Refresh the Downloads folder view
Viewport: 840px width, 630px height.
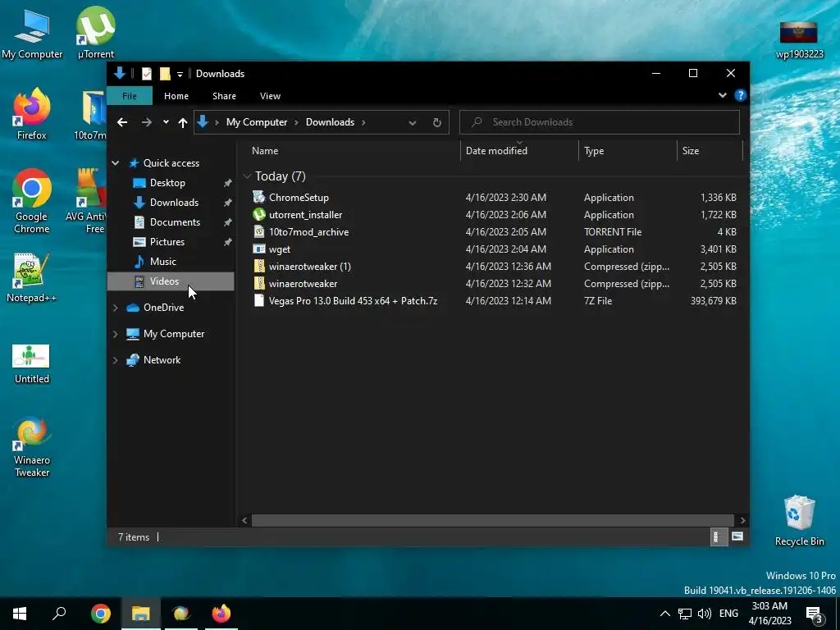click(436, 122)
